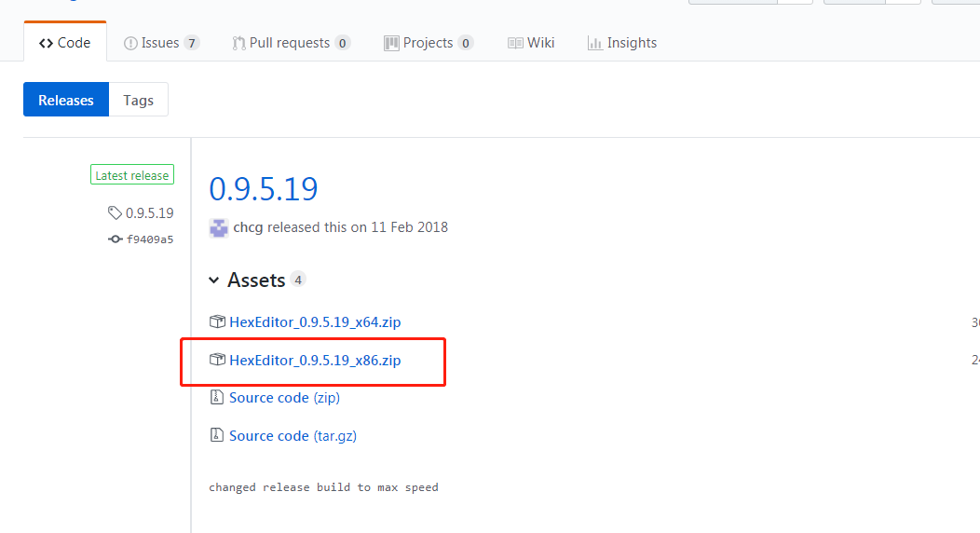
Task: Click the Wiki book icon
Action: point(515,43)
